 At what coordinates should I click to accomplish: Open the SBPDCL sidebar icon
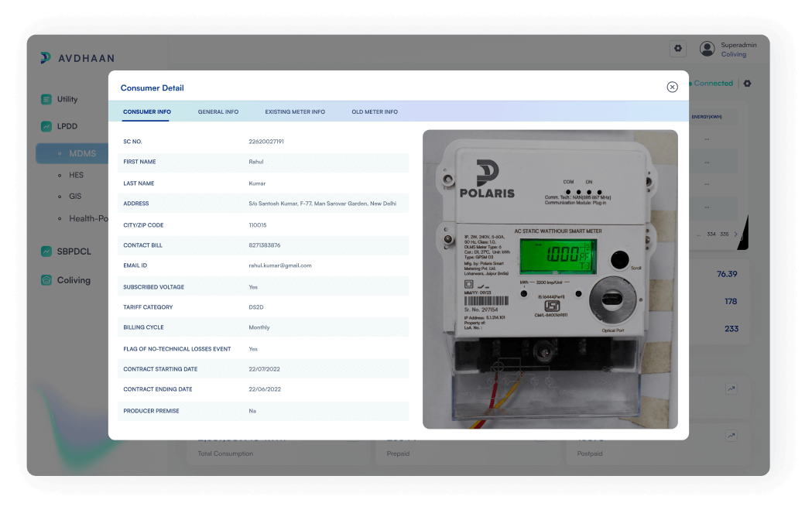click(x=48, y=251)
